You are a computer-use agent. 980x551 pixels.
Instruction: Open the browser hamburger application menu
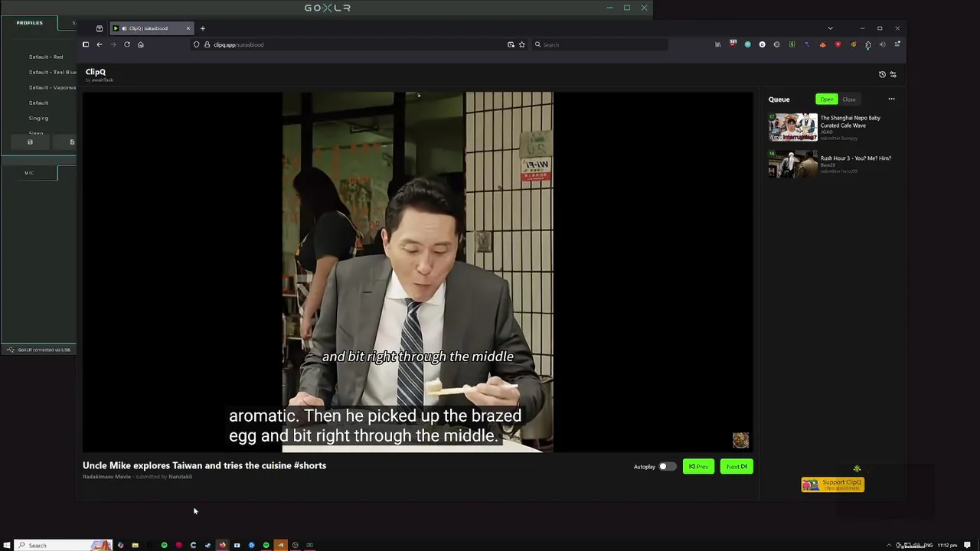(x=897, y=44)
